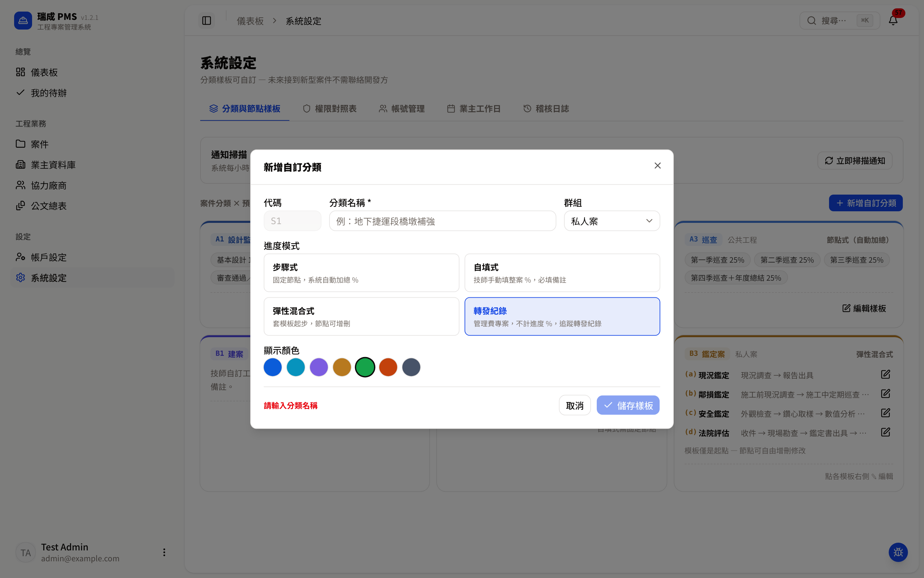Open 協力廠商 in sidebar

coord(92,185)
